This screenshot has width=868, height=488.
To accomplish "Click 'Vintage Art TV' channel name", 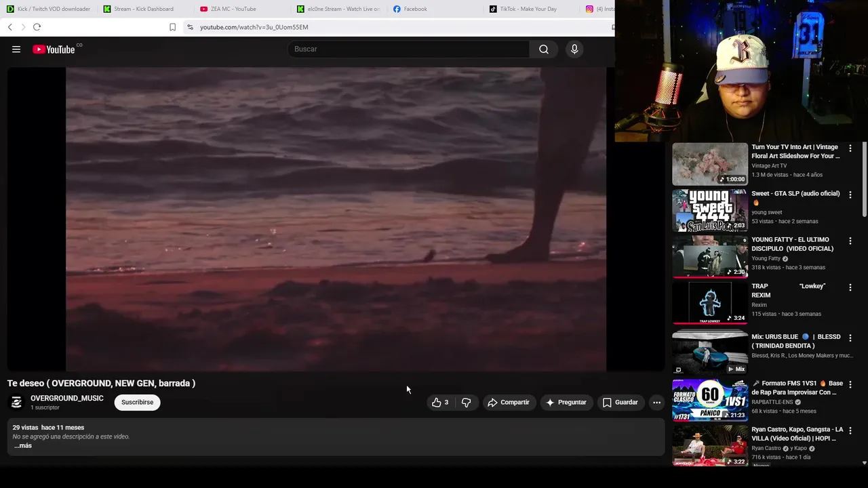I will [769, 166].
